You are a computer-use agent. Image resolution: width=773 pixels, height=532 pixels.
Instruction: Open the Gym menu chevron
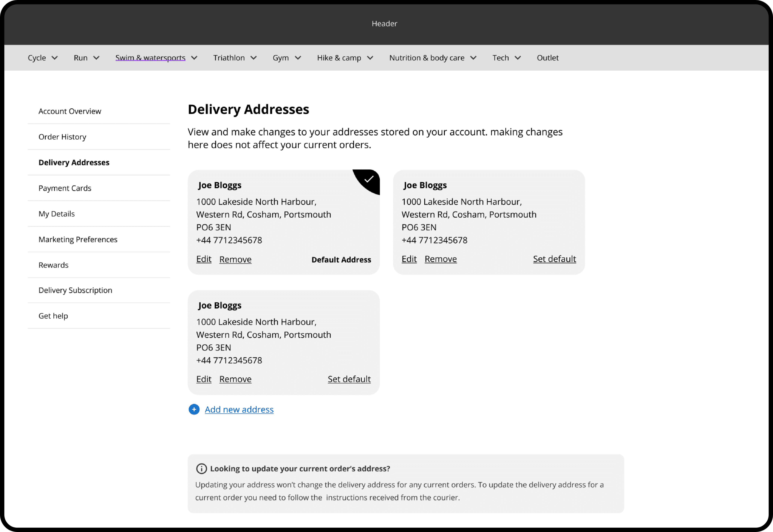click(x=298, y=58)
